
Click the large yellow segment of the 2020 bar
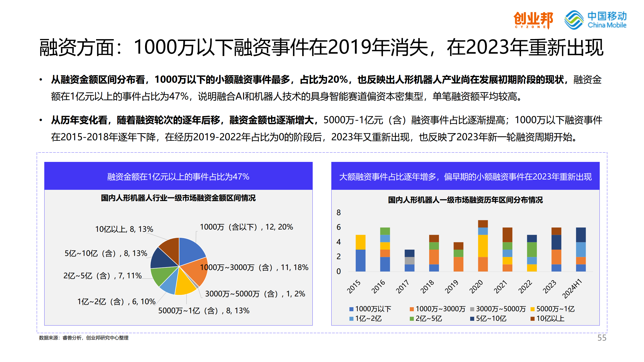point(483,246)
